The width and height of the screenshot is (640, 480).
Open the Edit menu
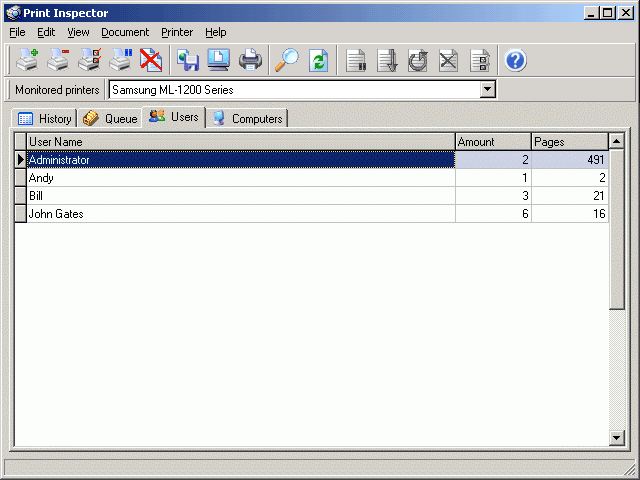(x=46, y=32)
